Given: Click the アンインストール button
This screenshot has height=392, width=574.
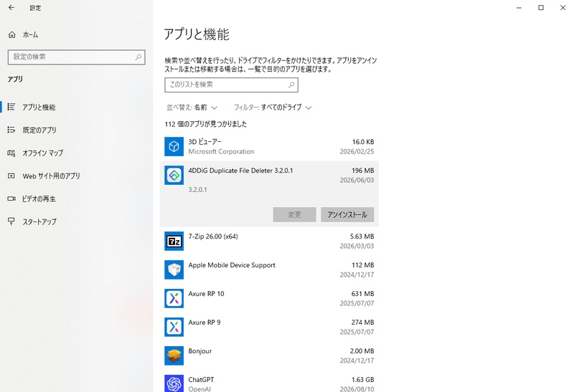Looking at the screenshot, I should click(347, 215).
